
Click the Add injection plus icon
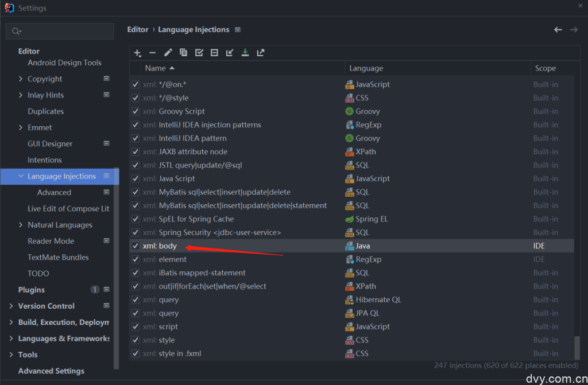tap(137, 53)
